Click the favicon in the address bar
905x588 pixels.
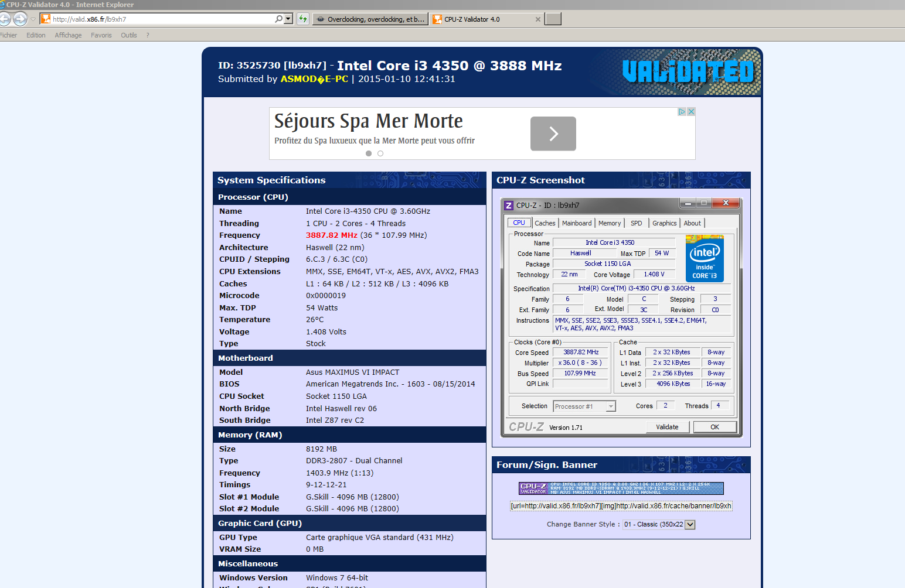(46, 19)
